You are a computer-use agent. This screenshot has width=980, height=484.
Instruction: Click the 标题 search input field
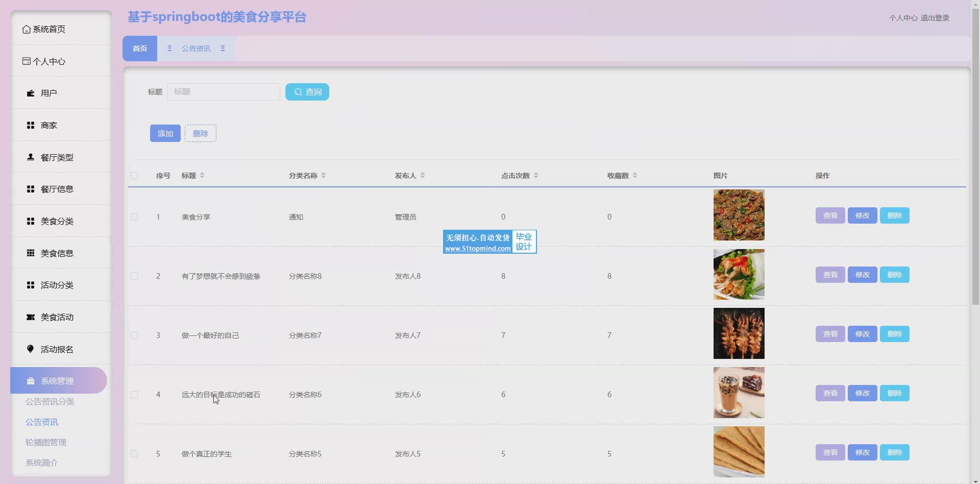pos(224,92)
